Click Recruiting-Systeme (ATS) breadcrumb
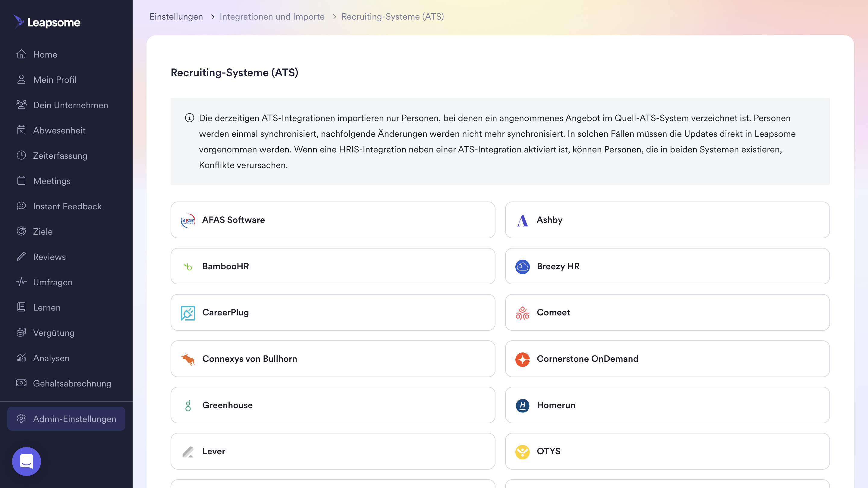 [392, 17]
